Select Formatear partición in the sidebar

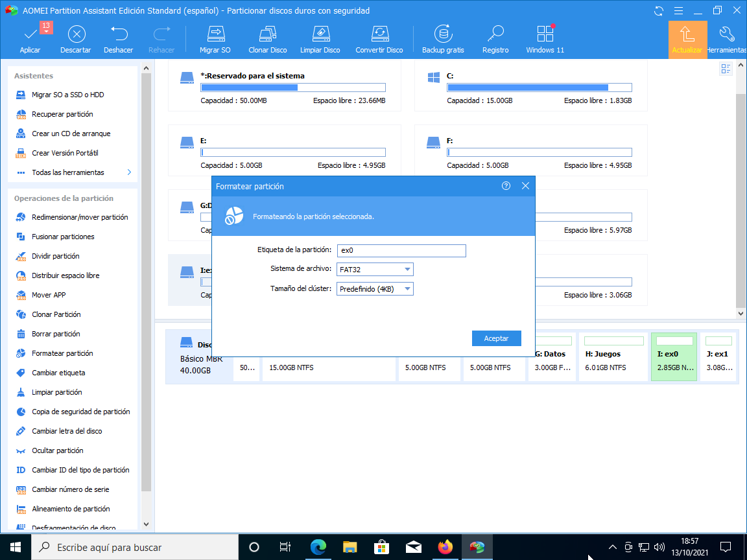(x=62, y=353)
